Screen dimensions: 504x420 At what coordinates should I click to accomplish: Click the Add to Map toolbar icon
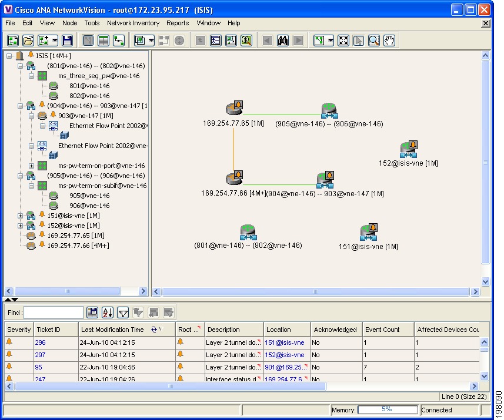(x=44, y=41)
